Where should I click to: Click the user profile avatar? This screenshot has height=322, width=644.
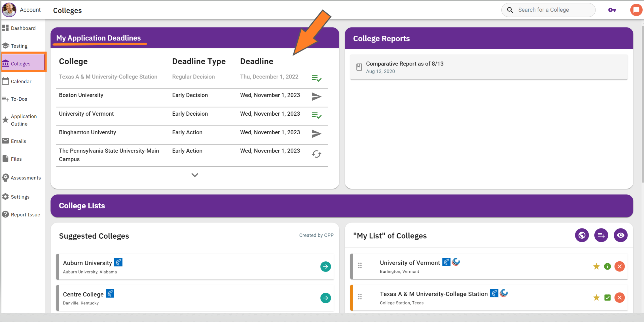coord(9,10)
